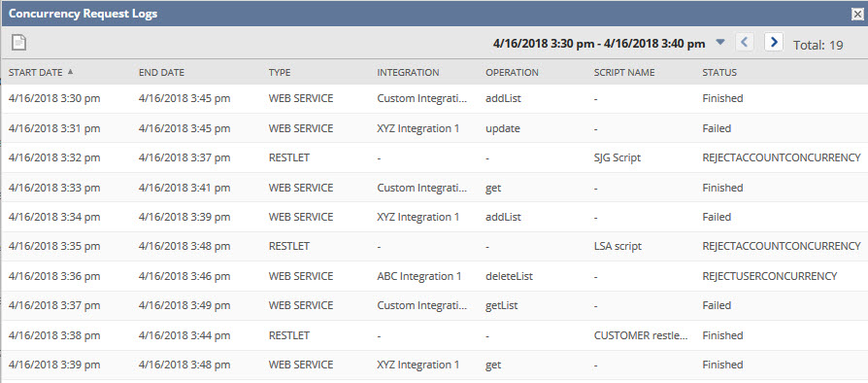This screenshot has width=868, height=383.
Task: Click get operation in the 3:33 pm row
Action: click(493, 188)
